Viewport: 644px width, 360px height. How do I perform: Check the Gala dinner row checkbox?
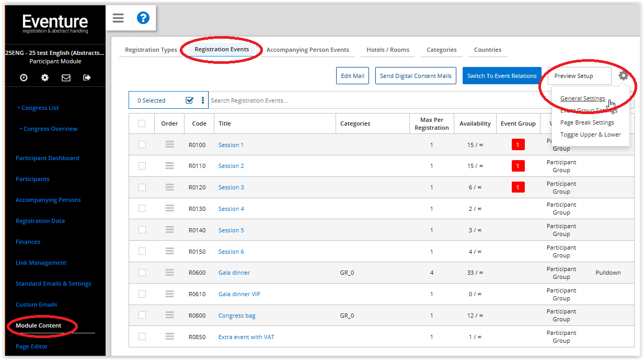tap(142, 273)
